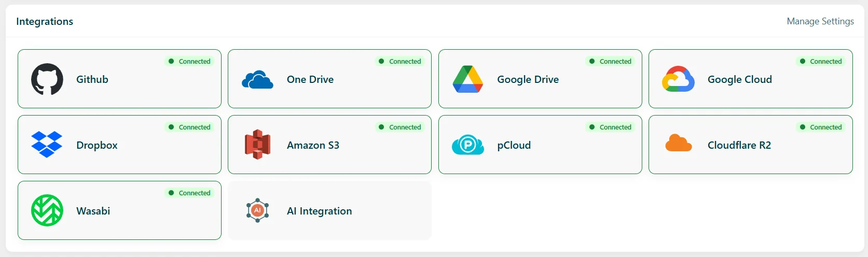Click Connected badge on Cloudflare R2 card
The height and width of the screenshot is (257, 868).
[820, 127]
